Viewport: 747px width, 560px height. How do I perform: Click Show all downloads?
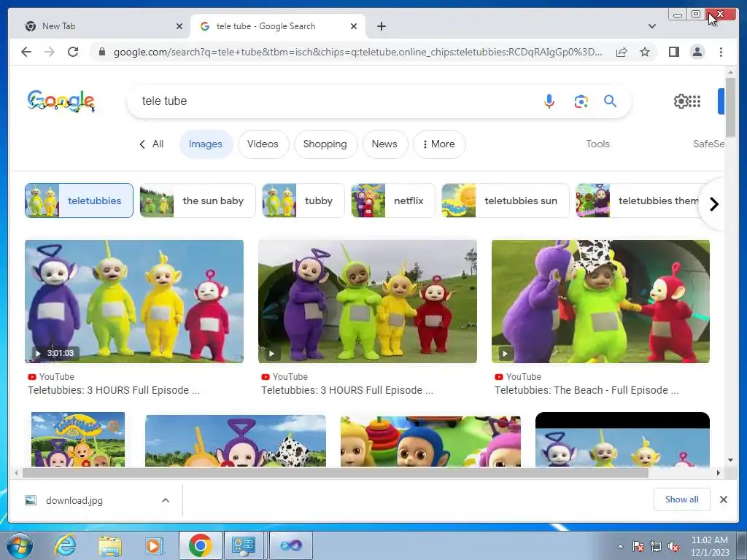682,499
